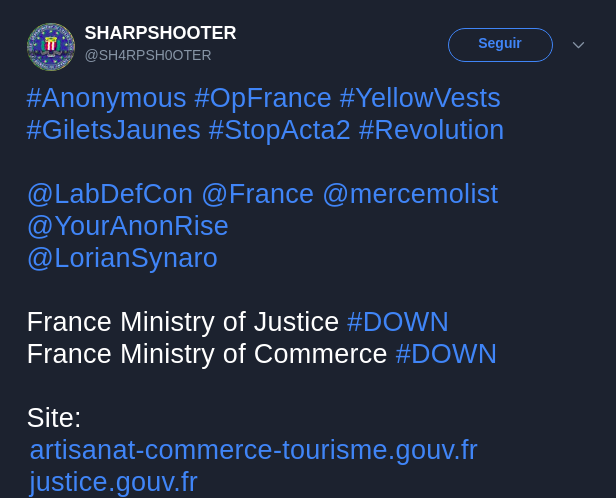Expand the tweet options chevron
This screenshot has width=616, height=498.
pyautogui.click(x=578, y=45)
